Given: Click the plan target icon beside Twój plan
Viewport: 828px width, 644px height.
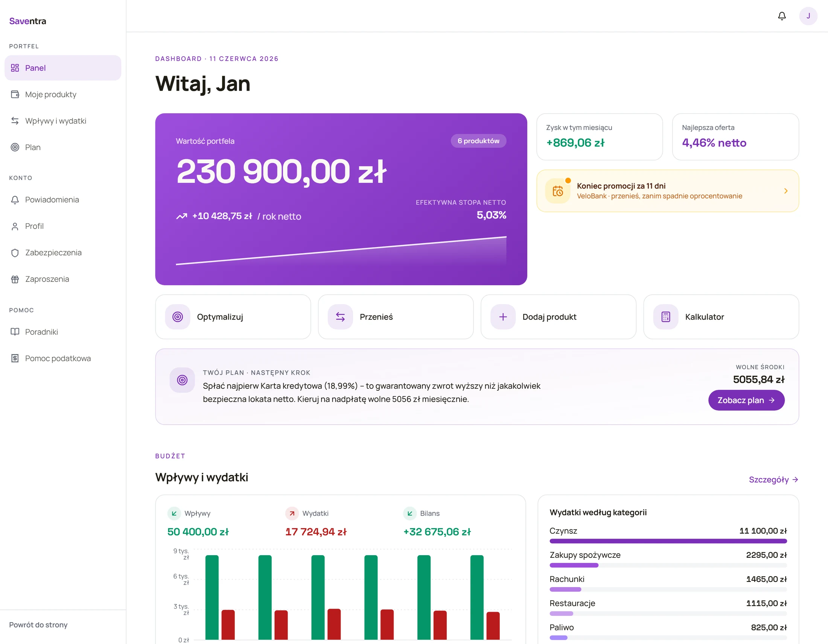Looking at the screenshot, I should [182, 380].
